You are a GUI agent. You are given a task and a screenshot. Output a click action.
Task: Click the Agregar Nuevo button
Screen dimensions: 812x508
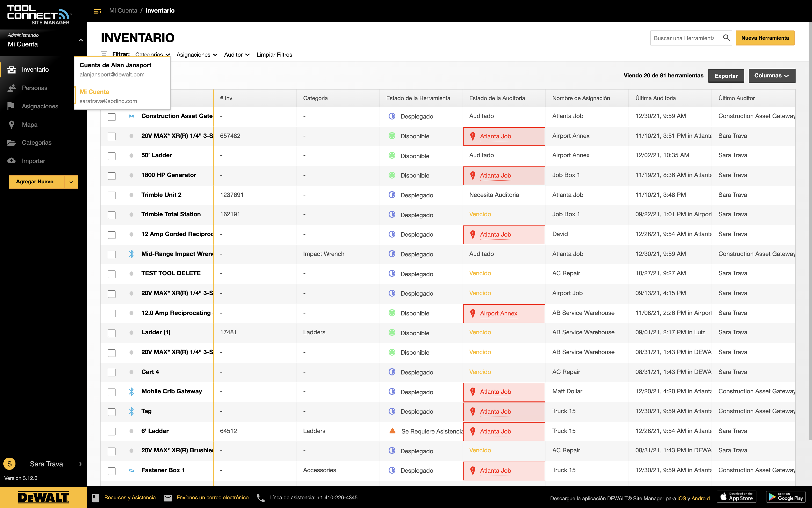point(36,182)
